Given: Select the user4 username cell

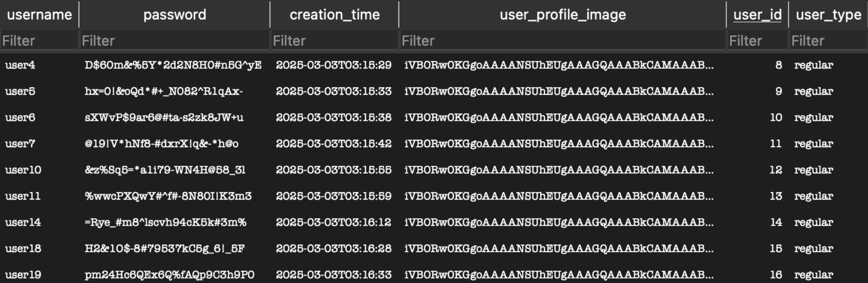Looking at the screenshot, I should pos(20,65).
